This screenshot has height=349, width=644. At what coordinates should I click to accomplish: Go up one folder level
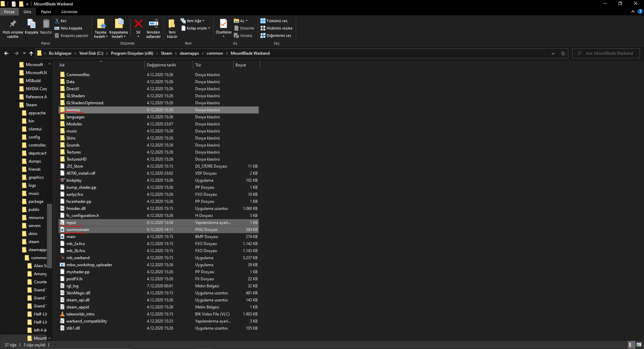point(31,53)
